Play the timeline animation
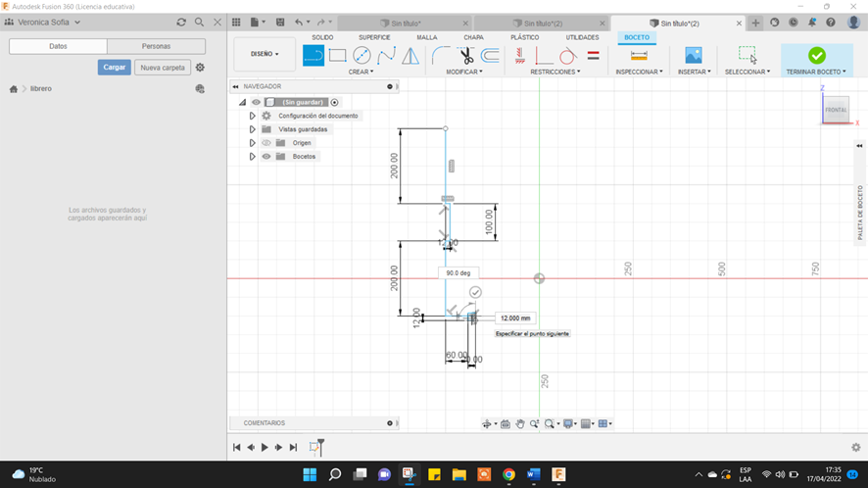This screenshot has height=488, width=868. click(x=265, y=447)
